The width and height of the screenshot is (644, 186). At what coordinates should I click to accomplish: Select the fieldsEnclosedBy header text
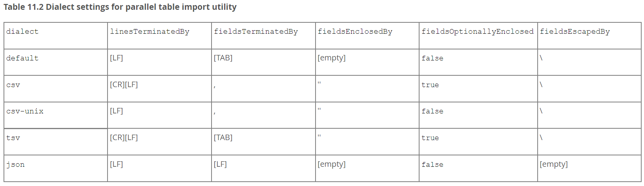point(355,32)
